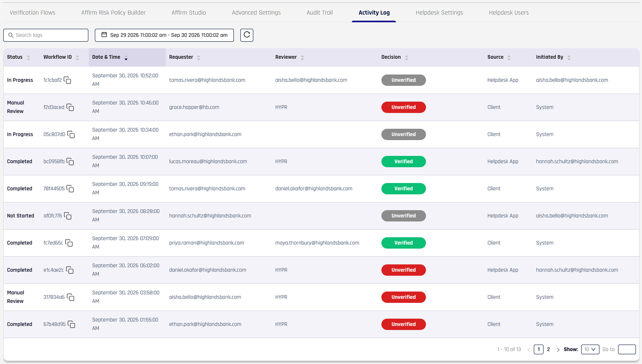Screen dimensions: 642x364
Task: Sort table by Requester column
Action: click(199, 57)
